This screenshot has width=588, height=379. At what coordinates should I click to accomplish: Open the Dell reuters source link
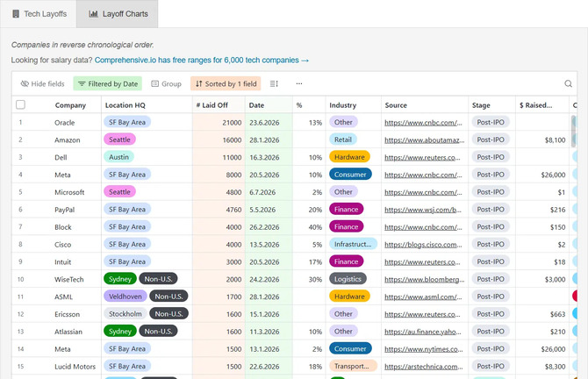(x=423, y=157)
